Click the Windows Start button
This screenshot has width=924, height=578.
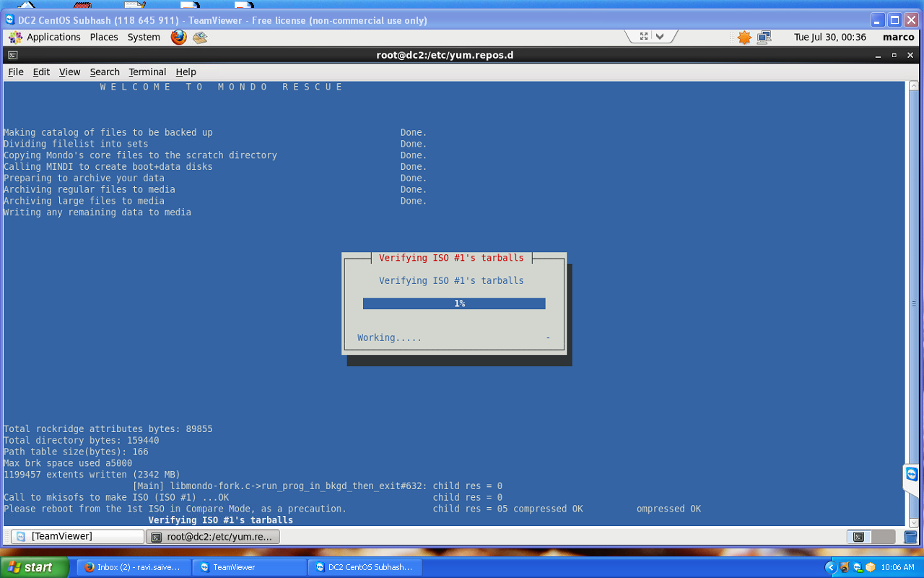(x=35, y=567)
